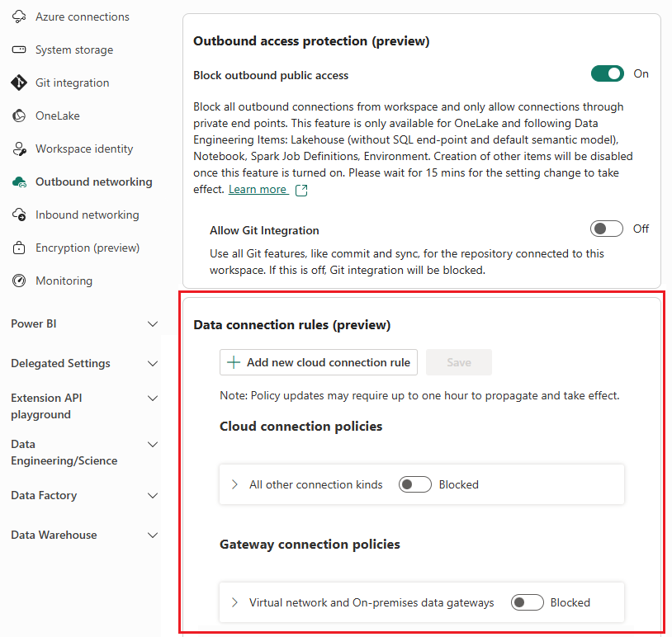The image size is (672, 637).
Task: Enable the Allow Git Integration toggle
Action: 607,229
